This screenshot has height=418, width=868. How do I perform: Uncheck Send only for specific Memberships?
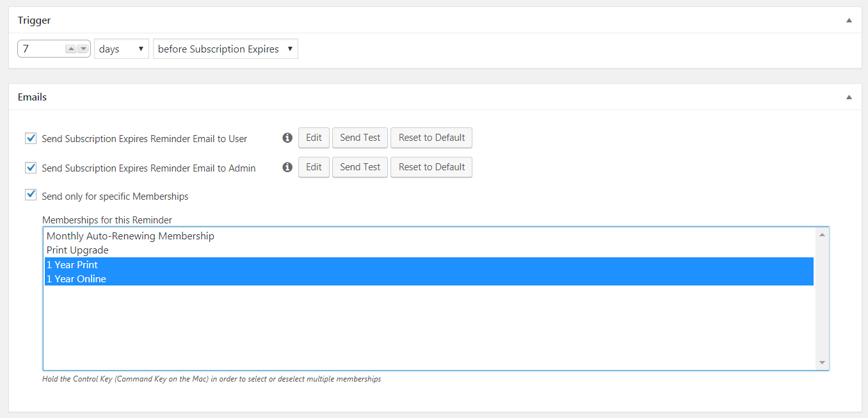[x=31, y=195]
